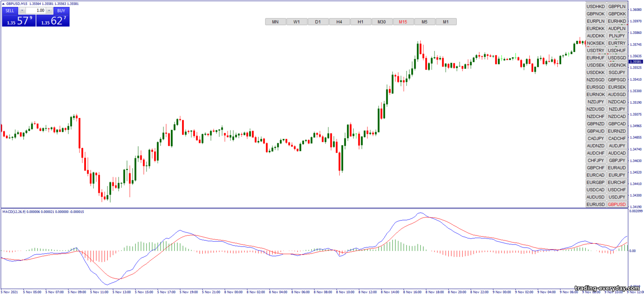Select USDNOK from the symbol panel

[x=617, y=65]
